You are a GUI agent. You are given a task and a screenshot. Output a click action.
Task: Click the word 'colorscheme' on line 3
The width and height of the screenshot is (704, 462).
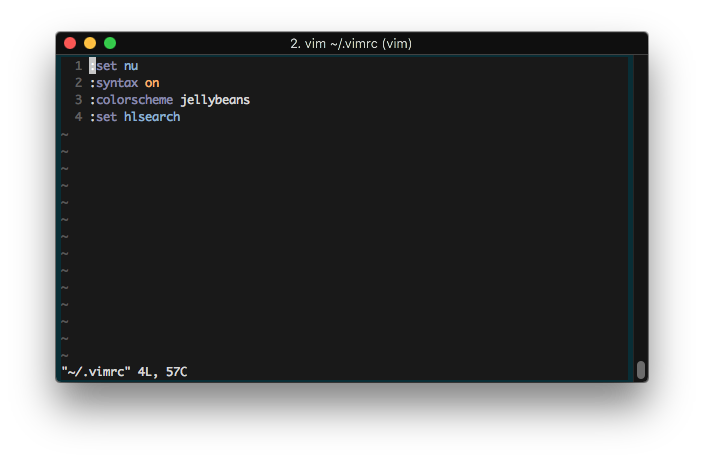click(134, 100)
